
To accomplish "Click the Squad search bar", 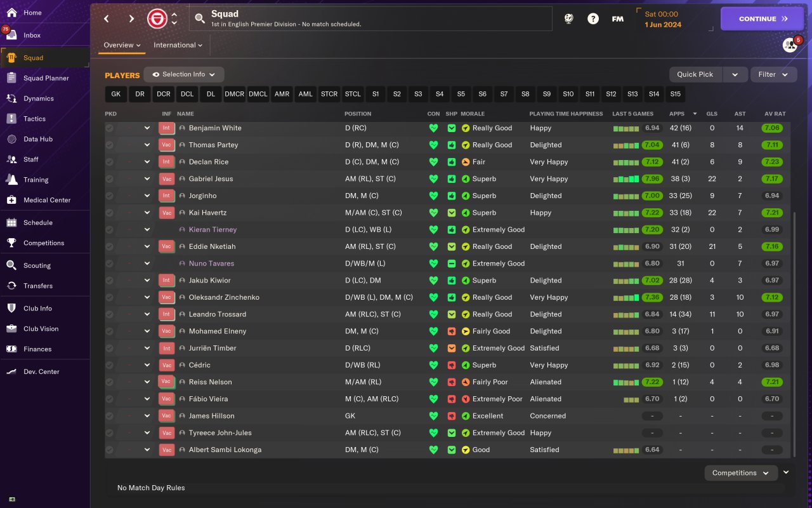I will (x=370, y=19).
